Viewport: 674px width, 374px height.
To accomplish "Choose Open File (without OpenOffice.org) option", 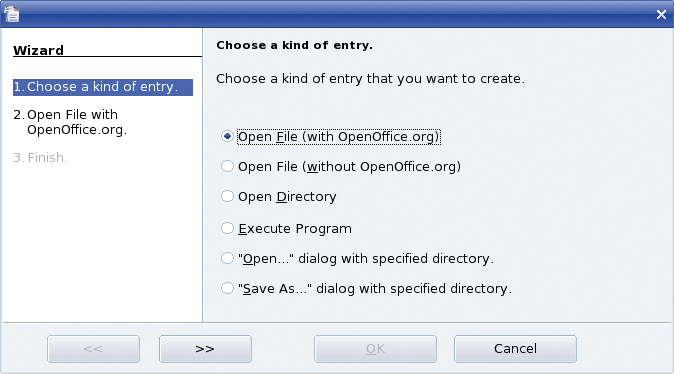I will coord(340,166).
